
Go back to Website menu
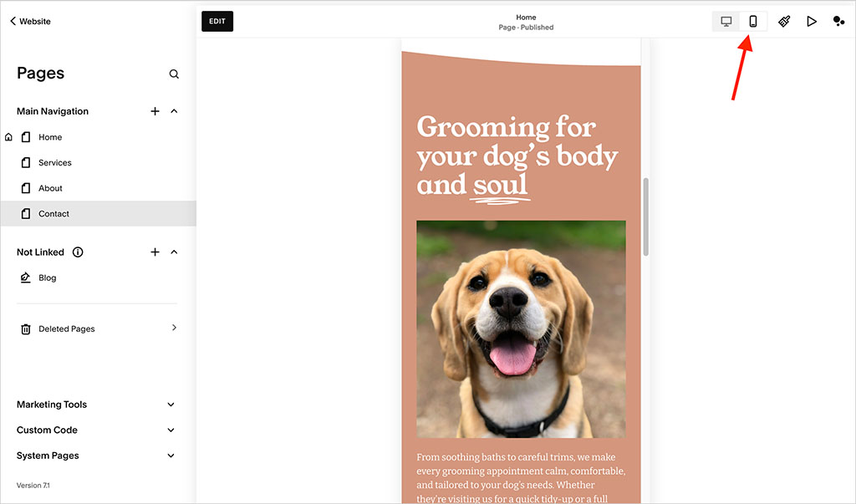30,21
